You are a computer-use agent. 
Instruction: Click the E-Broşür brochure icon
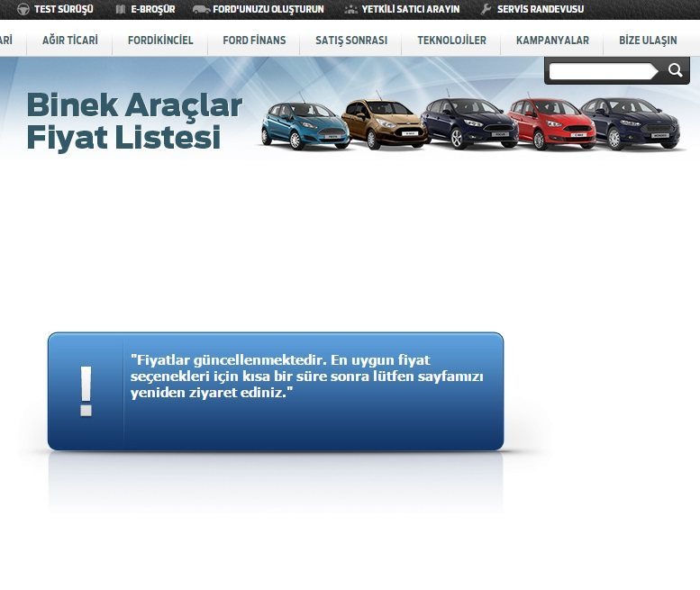click(121, 9)
